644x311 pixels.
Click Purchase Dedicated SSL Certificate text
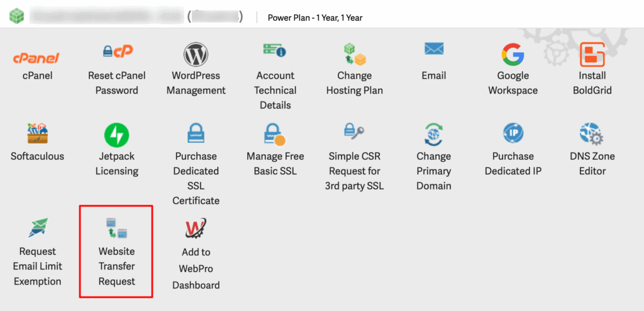pos(196,179)
